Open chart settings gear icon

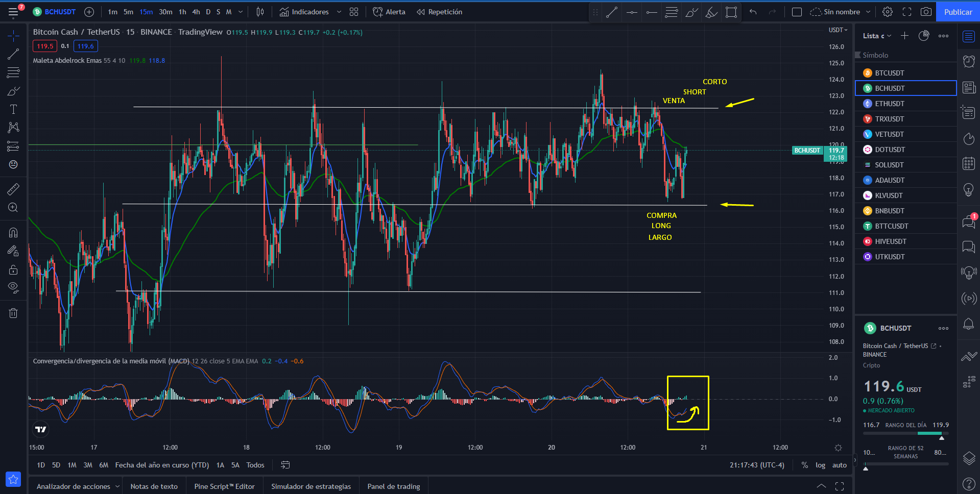coord(888,12)
